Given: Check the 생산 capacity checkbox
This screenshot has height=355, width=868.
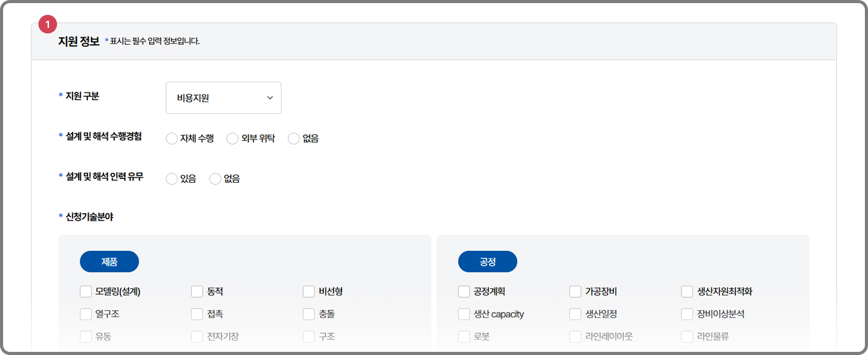Looking at the screenshot, I should coord(464,314).
